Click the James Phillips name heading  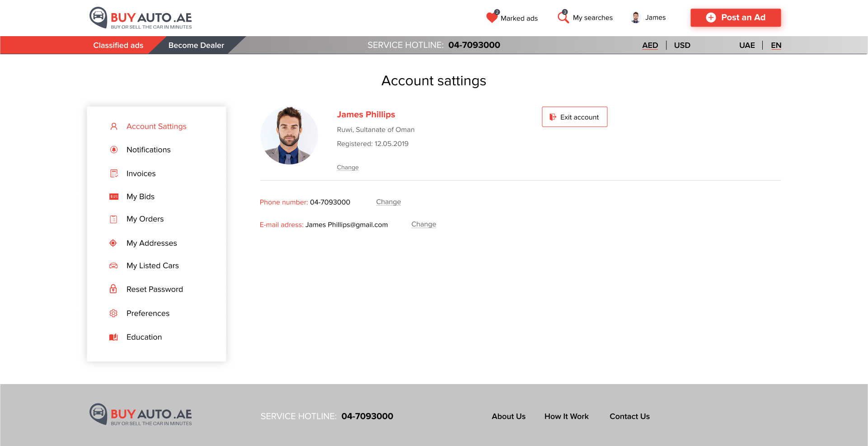366,115
